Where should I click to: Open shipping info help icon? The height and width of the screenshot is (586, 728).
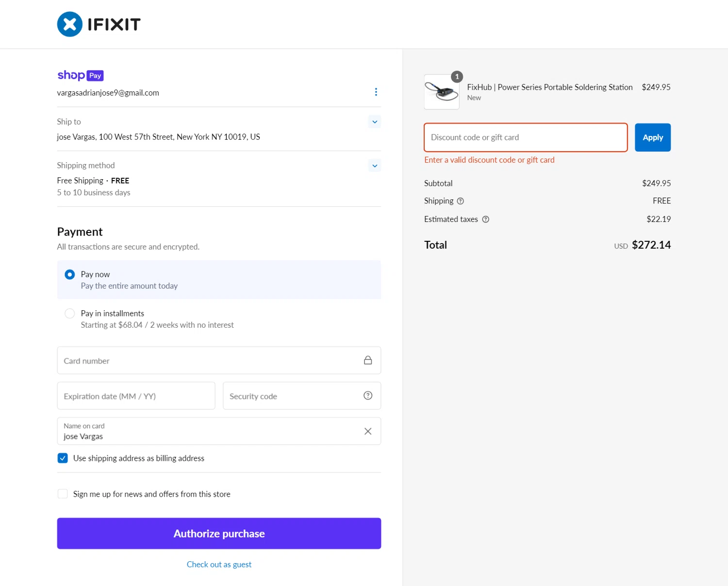pyautogui.click(x=461, y=201)
